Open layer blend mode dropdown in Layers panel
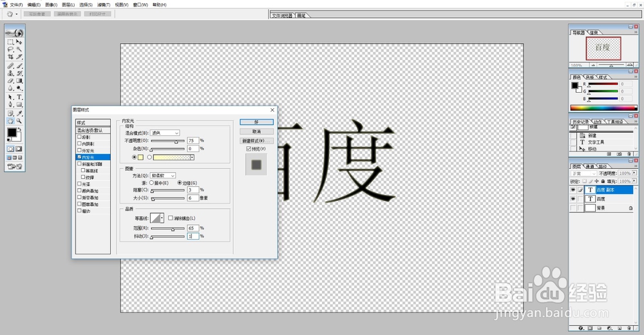Image resolution: width=644 pixels, height=335 pixels. coord(583,173)
